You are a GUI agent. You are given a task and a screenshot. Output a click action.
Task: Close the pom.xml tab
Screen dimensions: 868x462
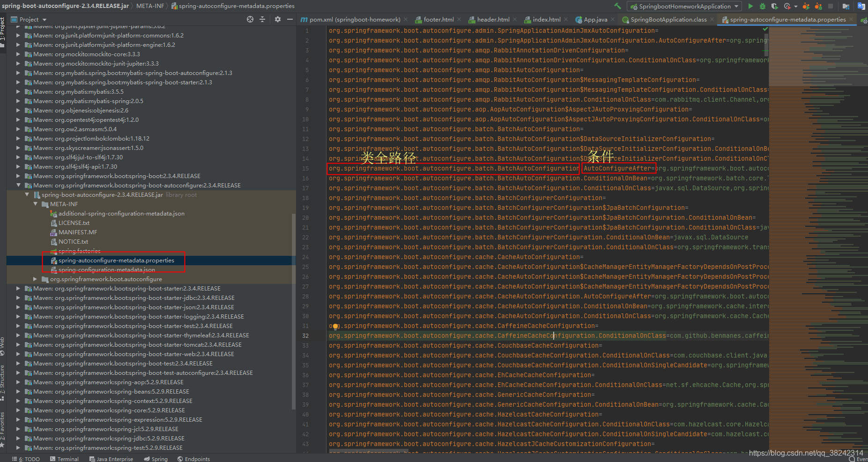coord(405,20)
